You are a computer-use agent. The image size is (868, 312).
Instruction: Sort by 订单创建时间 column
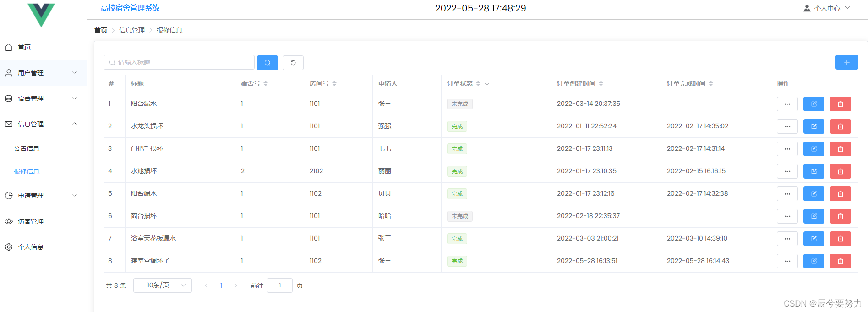pos(601,83)
